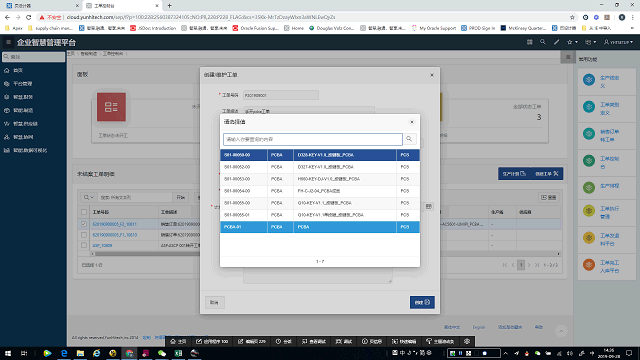Open the work order execution management shortcut

point(607,212)
